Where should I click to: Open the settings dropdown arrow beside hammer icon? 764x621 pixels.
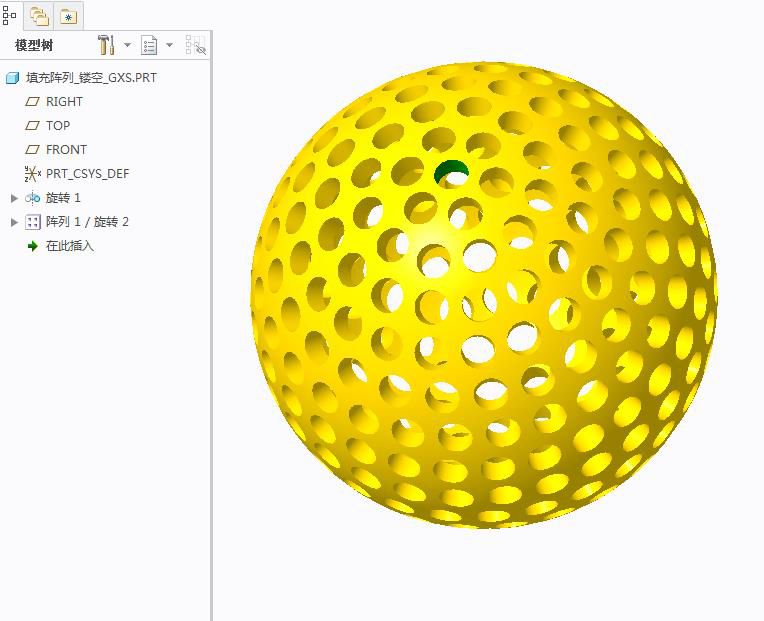point(128,46)
